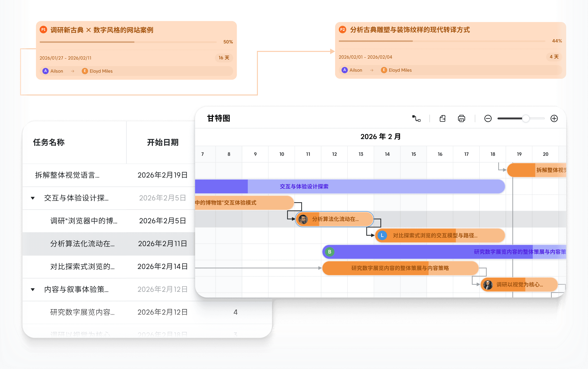Click the assignee portrait on 分析算法化流动 bar
This screenshot has width=588, height=369.
pos(303,219)
